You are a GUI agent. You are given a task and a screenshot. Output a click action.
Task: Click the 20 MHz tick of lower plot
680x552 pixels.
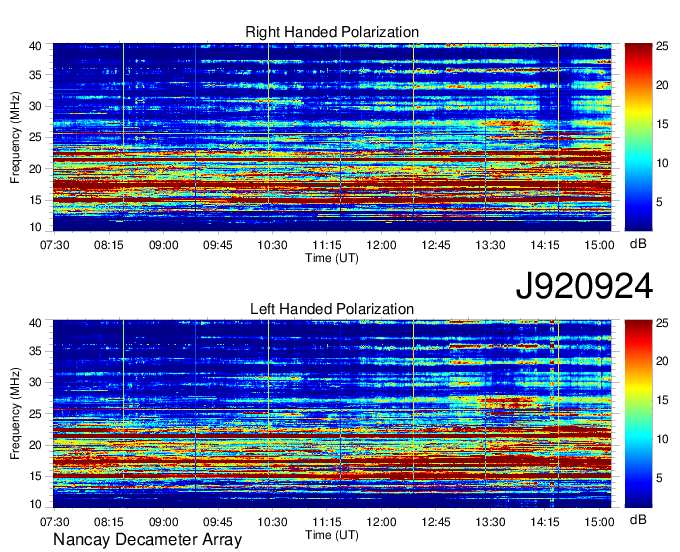35,445
